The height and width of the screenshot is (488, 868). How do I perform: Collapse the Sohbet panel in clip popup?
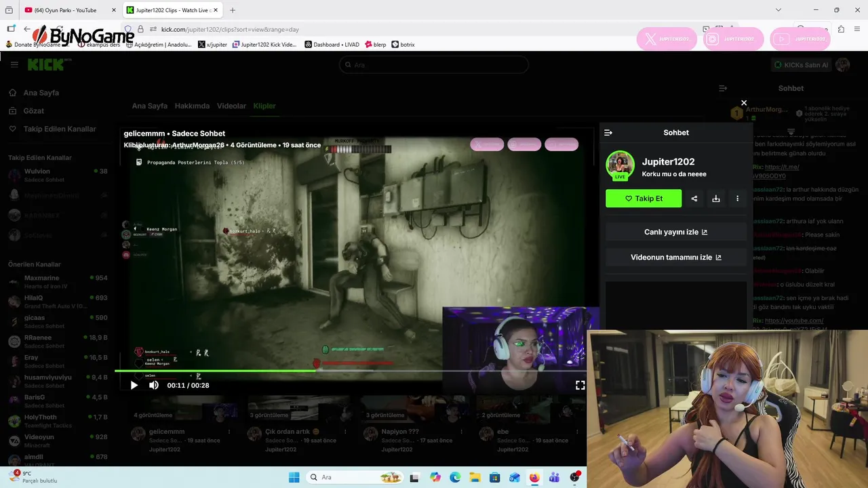[x=608, y=133]
